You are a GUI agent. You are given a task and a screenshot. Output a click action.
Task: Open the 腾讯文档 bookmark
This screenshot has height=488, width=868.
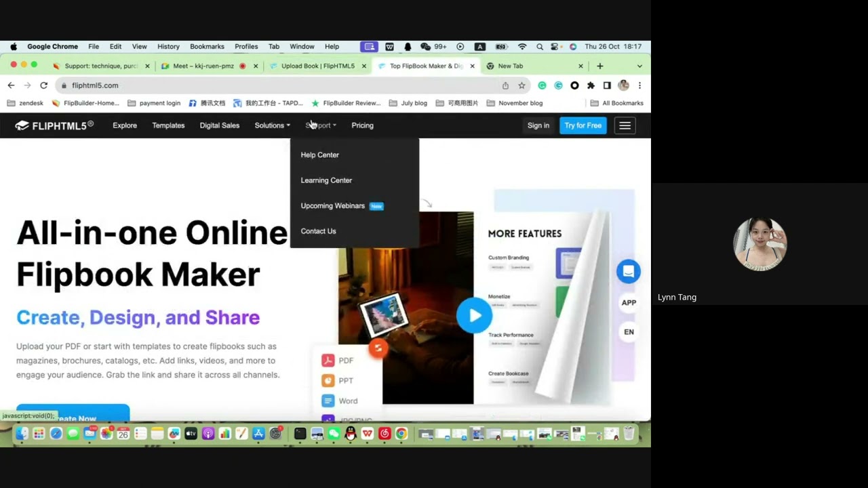(207, 103)
